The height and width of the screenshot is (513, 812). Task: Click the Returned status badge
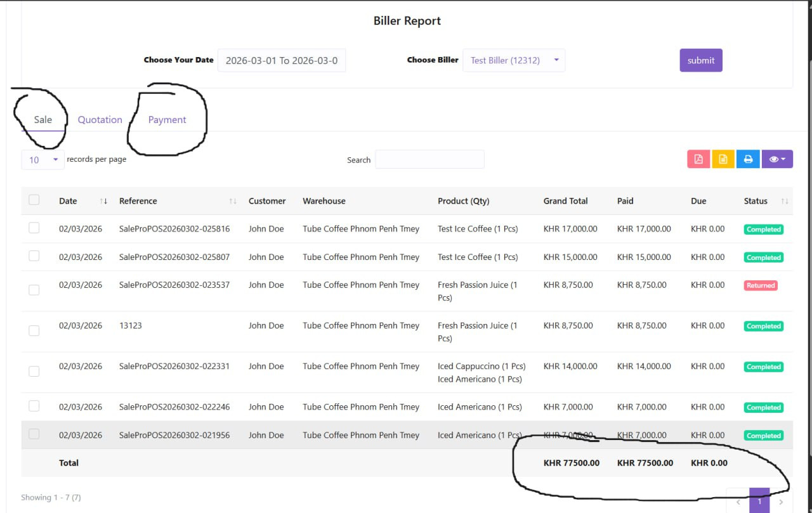point(761,285)
